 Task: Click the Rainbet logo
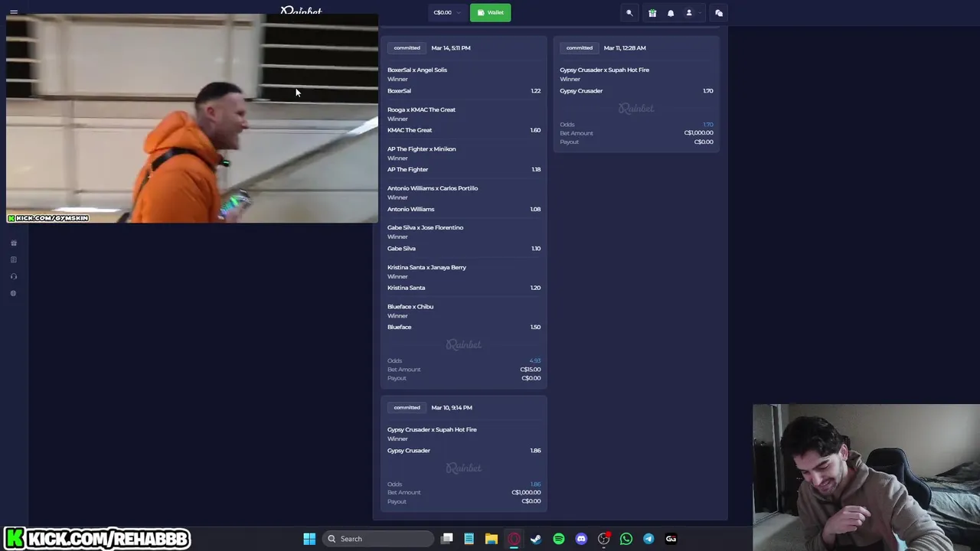pos(301,10)
